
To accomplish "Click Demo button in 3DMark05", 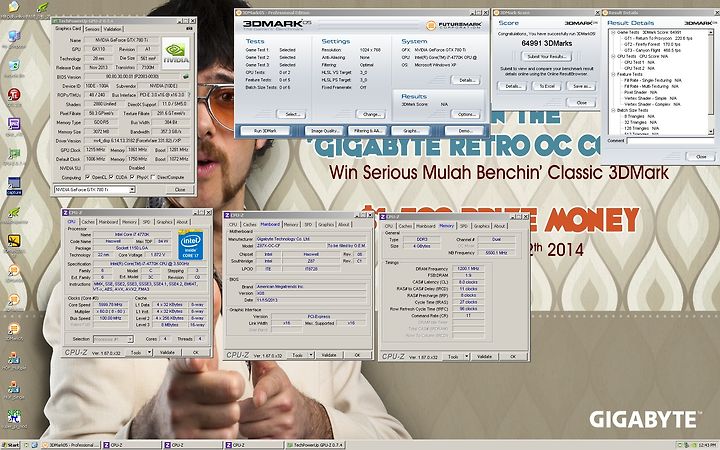I will (x=465, y=131).
